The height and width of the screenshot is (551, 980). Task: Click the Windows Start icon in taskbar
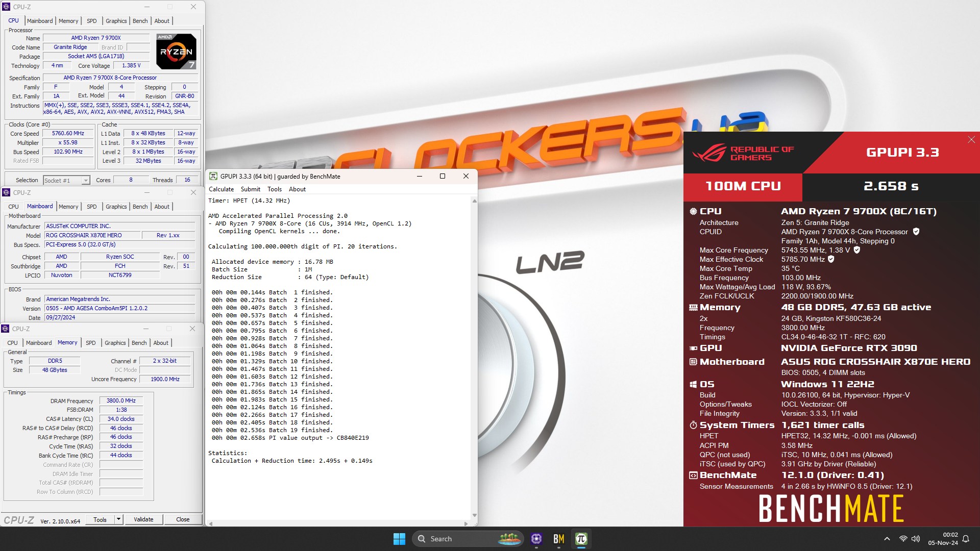(x=399, y=539)
